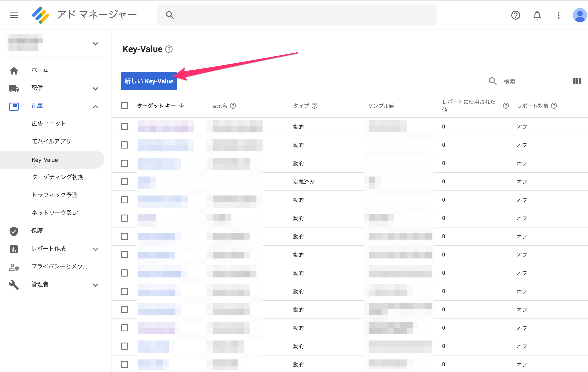
Task: Open the more options three-dot menu
Action: tap(558, 15)
